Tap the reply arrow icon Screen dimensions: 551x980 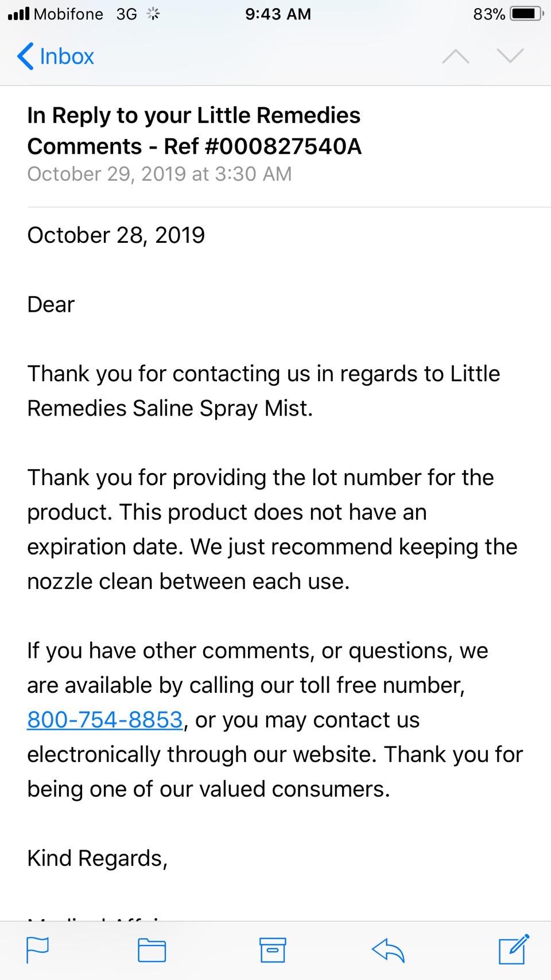[x=389, y=950]
